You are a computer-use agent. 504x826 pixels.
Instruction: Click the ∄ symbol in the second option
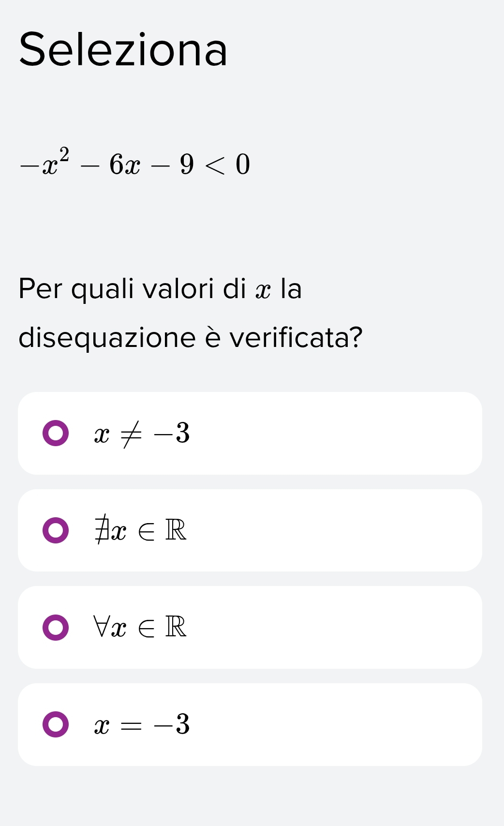point(101,530)
